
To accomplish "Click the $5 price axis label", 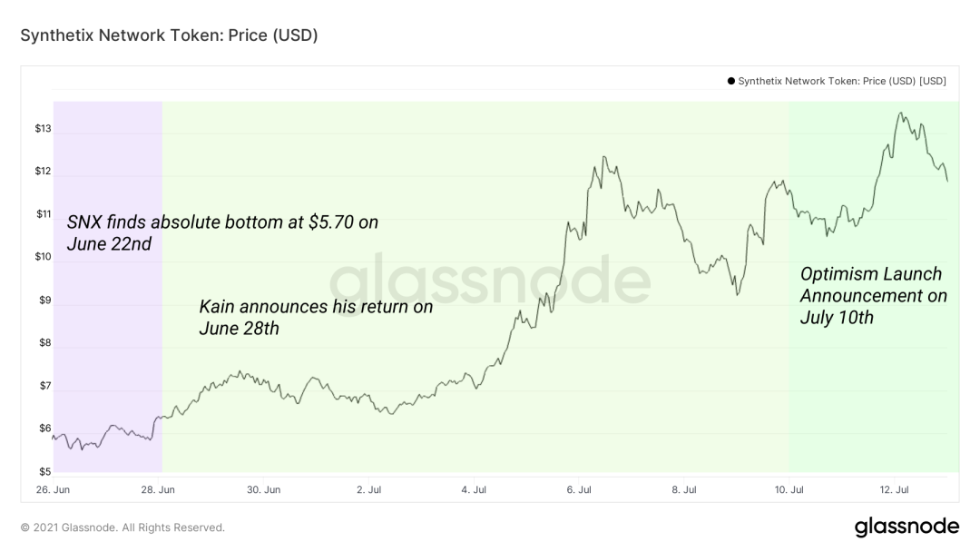I will 45,471.
